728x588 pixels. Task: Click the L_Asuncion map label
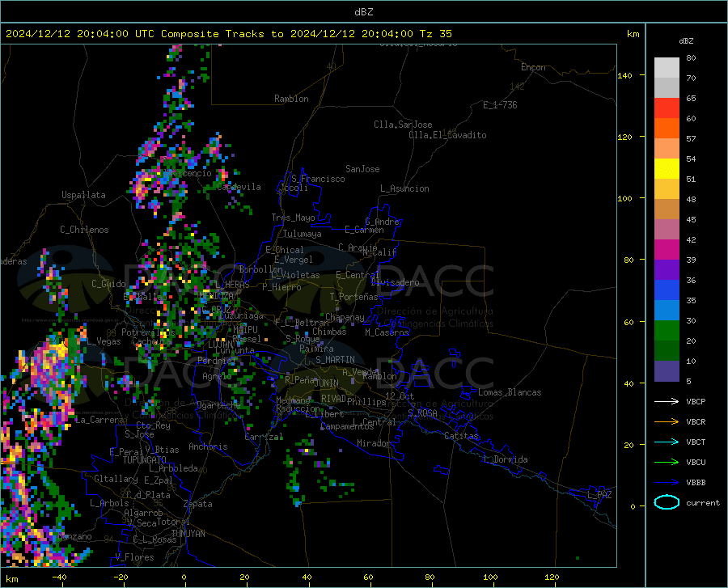(x=404, y=188)
